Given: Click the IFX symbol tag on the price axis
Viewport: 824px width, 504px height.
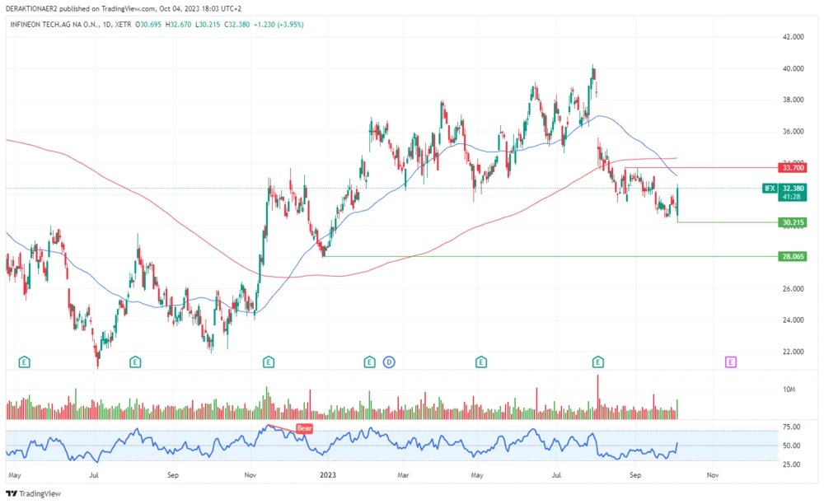Looking at the screenshot, I should [770, 189].
